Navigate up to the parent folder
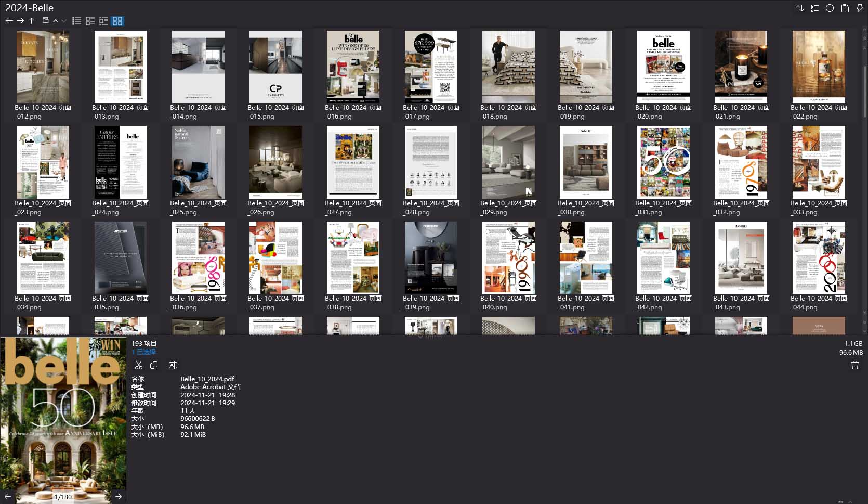The image size is (868, 504). [x=32, y=21]
